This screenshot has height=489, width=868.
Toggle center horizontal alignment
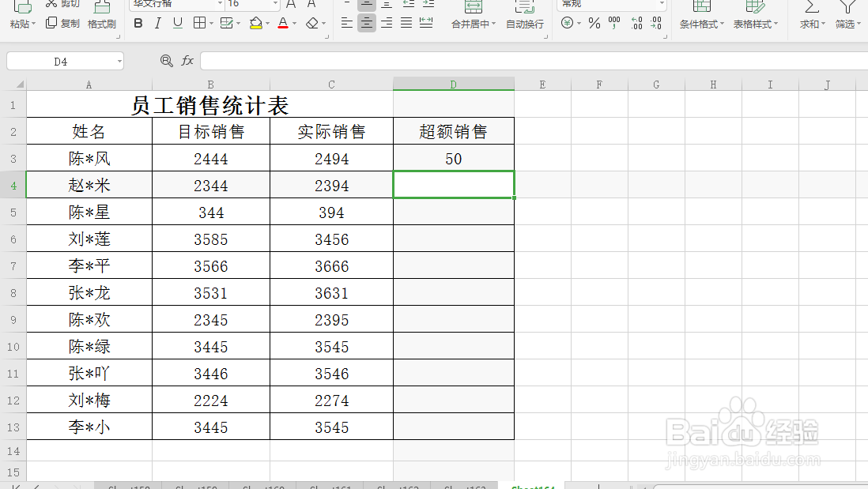click(367, 23)
